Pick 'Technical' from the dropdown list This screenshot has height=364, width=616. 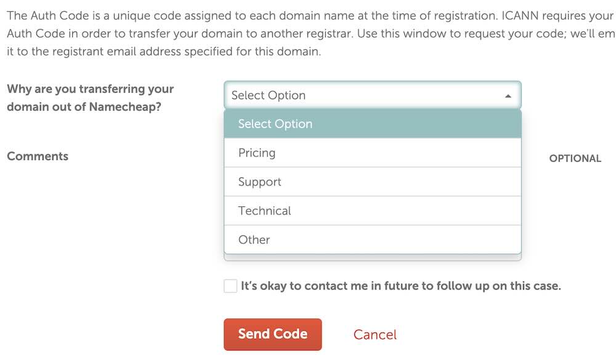click(372, 211)
